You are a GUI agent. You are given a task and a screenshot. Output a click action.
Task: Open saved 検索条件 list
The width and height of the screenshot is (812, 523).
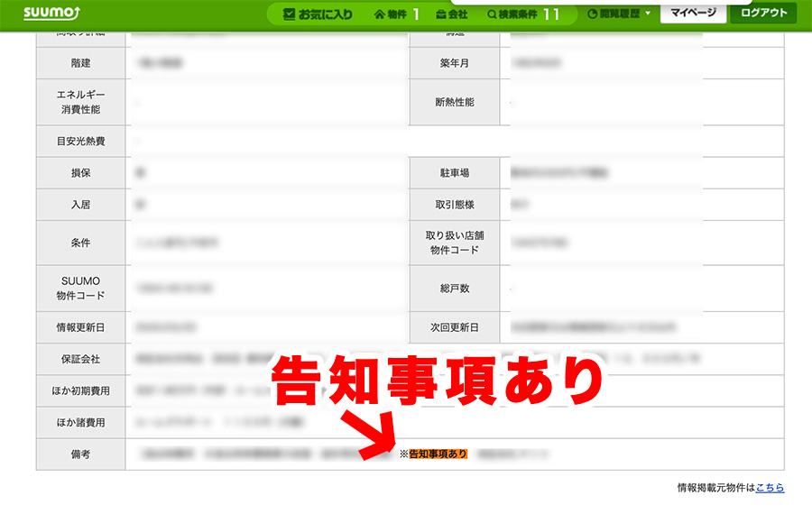[523, 14]
